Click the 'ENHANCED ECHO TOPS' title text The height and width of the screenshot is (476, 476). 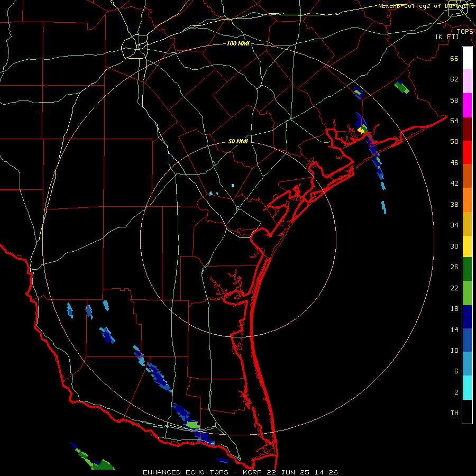[186, 472]
